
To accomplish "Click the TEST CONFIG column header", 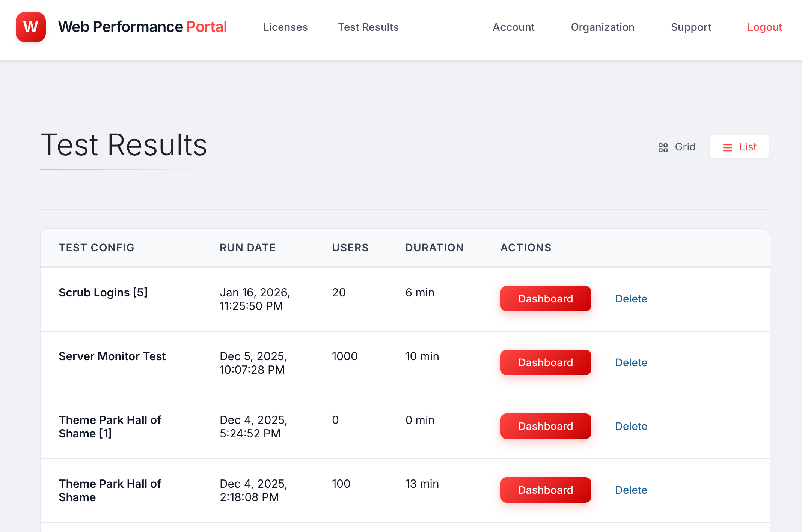I will point(96,248).
